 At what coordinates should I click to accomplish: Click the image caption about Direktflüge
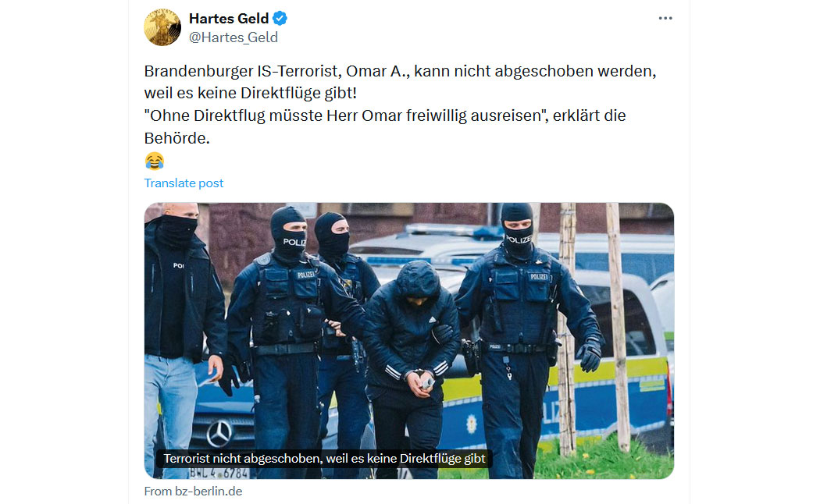click(x=324, y=459)
